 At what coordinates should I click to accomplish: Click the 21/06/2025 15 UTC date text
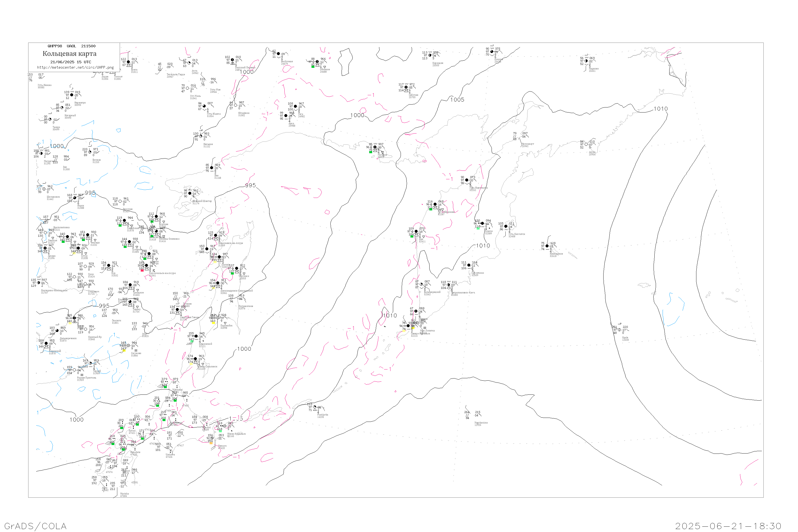[x=70, y=62]
